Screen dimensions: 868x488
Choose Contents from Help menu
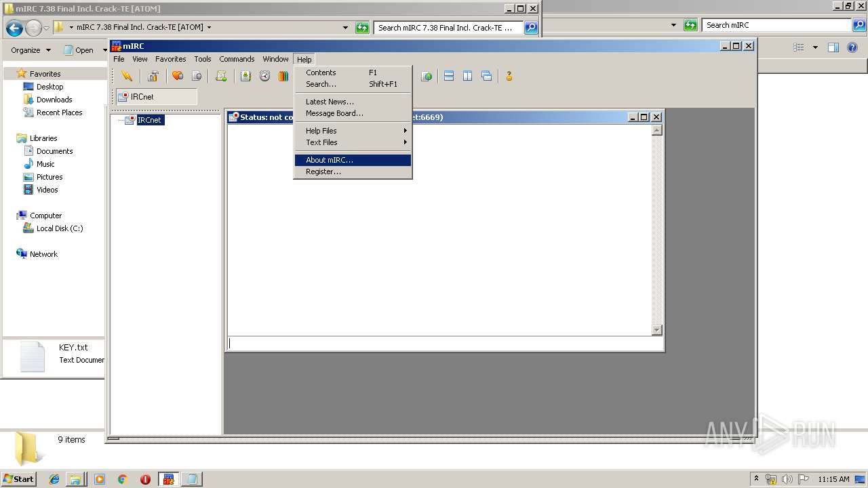tap(353, 73)
